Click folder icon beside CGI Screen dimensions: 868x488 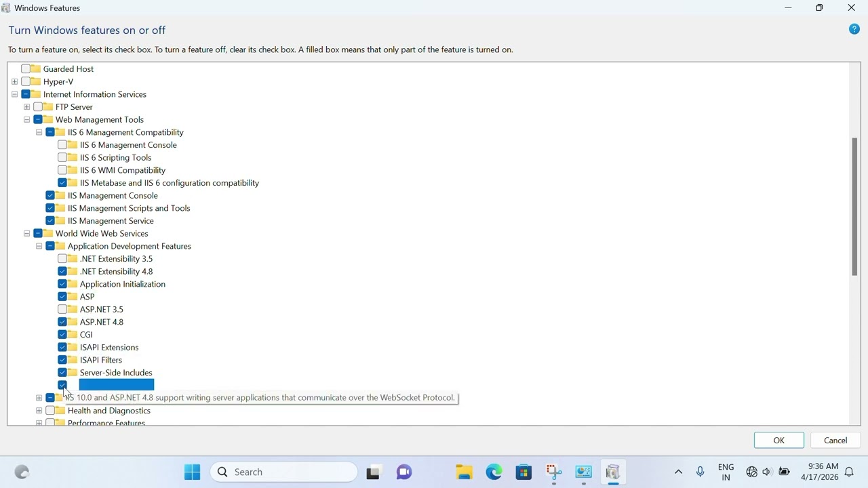(72, 335)
